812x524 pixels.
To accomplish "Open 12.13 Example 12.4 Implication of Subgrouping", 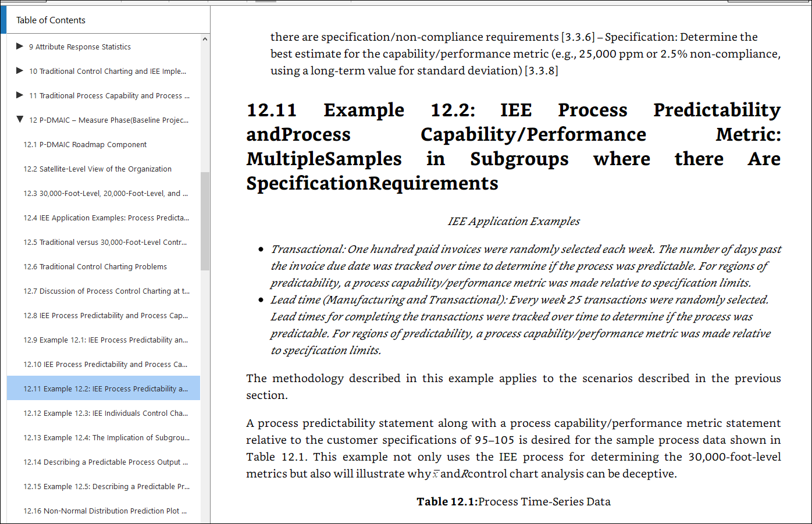I will click(106, 437).
